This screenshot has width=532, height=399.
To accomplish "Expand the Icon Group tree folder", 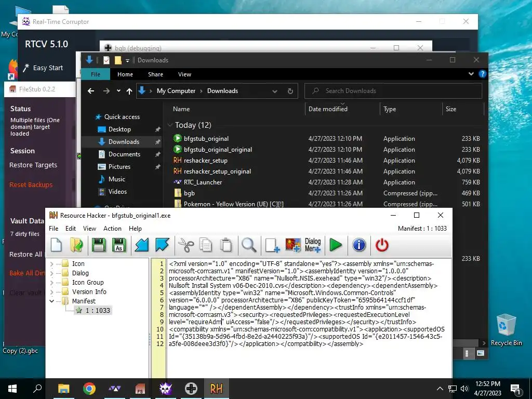I will (51, 282).
